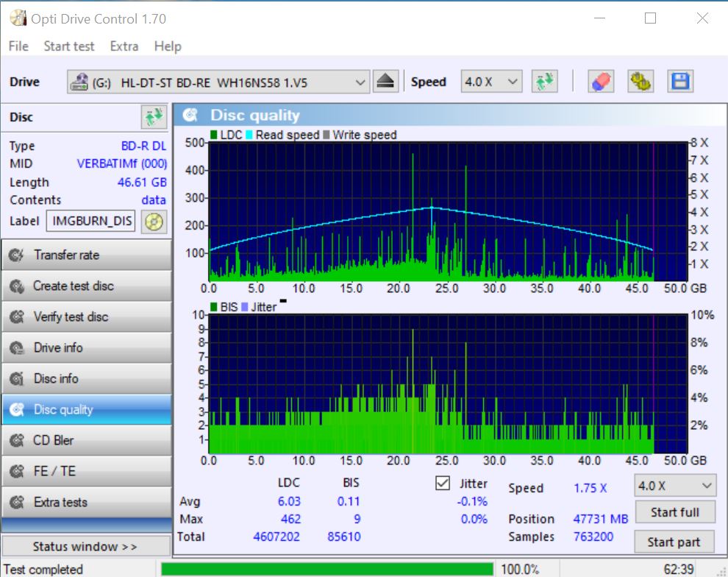This screenshot has width=728, height=577.
Task: Expand the Status window panel
Action: click(85, 546)
